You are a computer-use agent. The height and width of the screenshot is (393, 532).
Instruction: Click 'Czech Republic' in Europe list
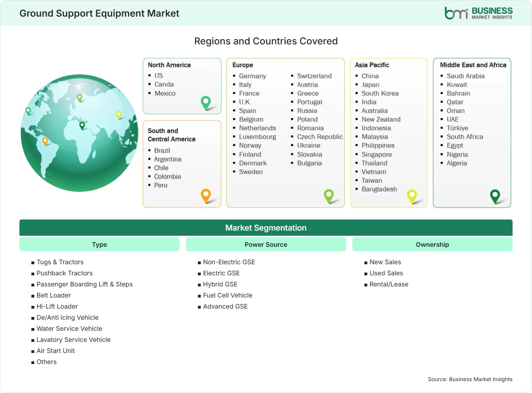click(x=320, y=137)
